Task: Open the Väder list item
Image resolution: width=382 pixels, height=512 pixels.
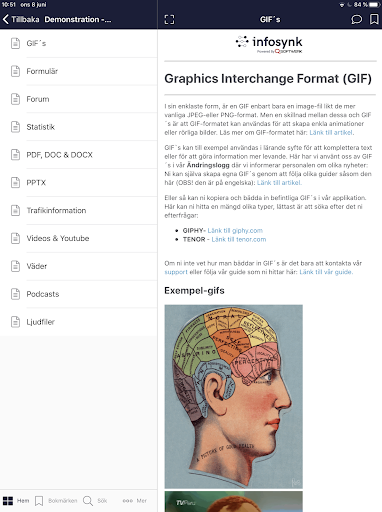Action: (x=79, y=266)
